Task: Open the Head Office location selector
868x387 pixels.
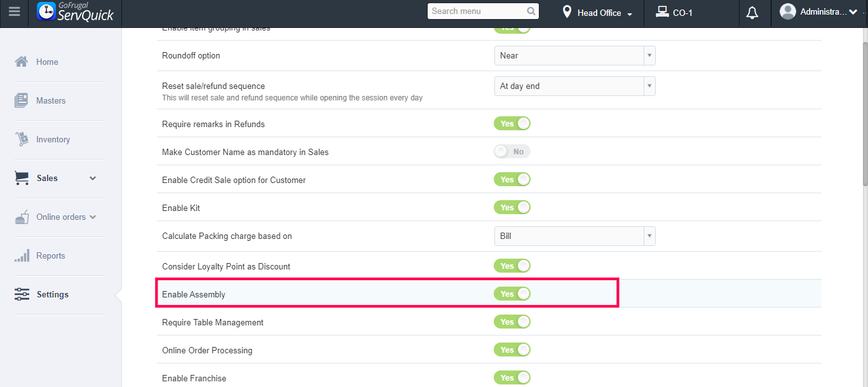Action: [599, 13]
